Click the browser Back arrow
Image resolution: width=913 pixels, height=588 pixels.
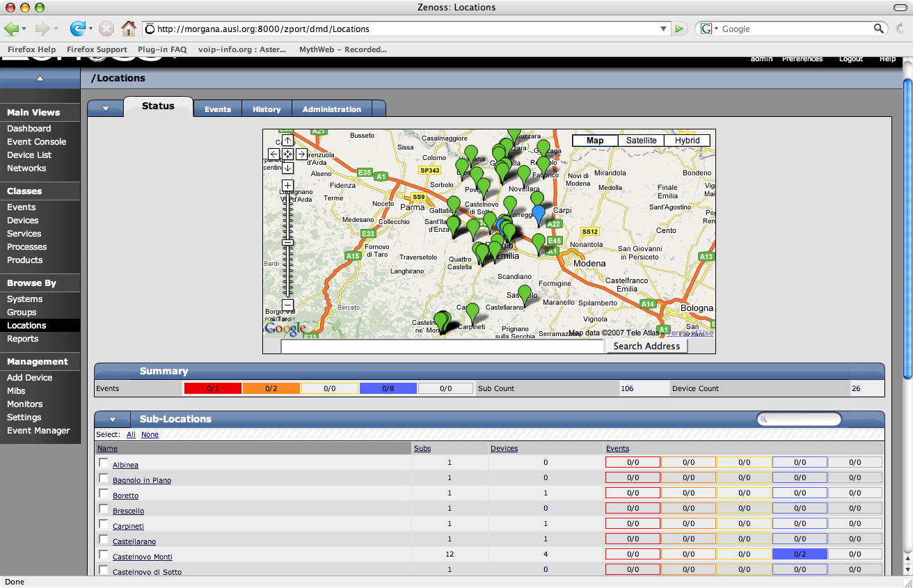click(x=12, y=29)
